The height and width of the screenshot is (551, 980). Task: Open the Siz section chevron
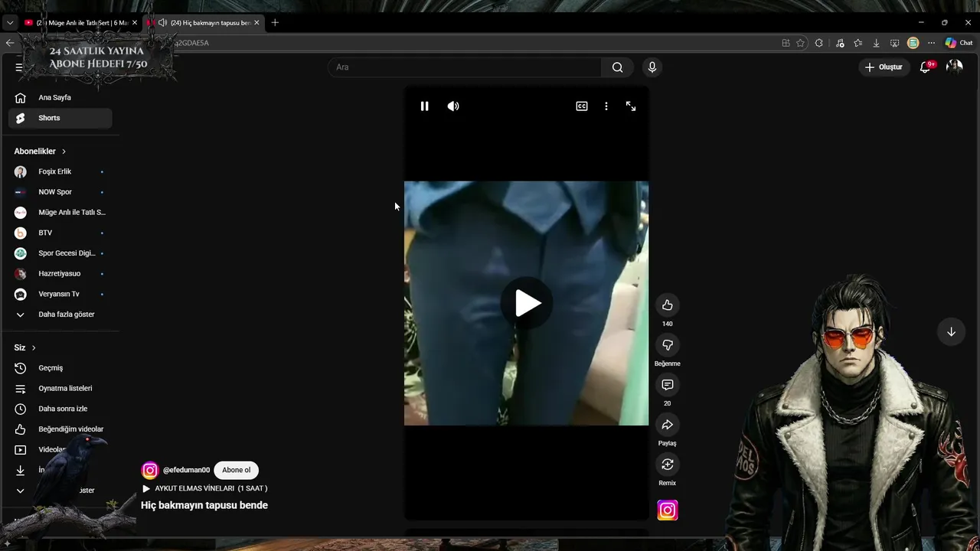34,348
